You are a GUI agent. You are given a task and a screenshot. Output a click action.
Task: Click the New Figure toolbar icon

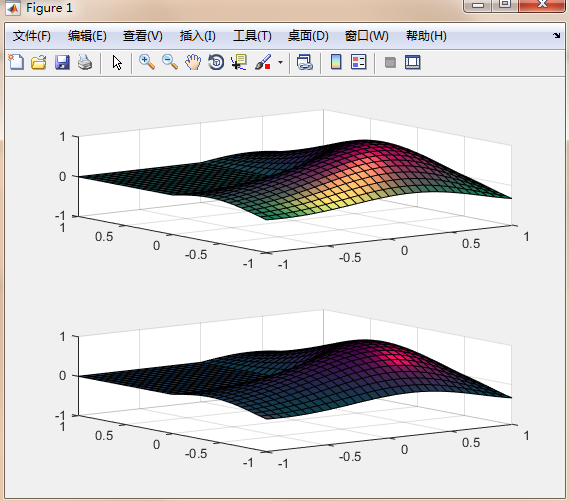tap(16, 62)
